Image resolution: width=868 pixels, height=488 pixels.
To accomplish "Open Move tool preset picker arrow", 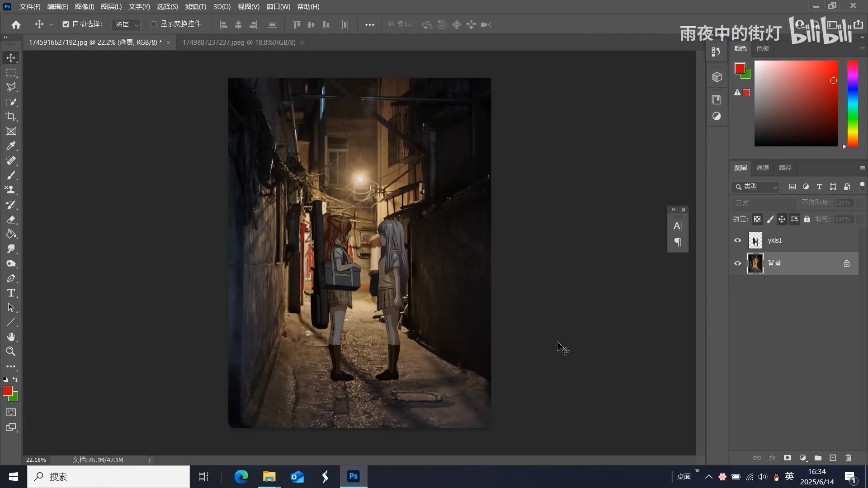I will 51,24.
